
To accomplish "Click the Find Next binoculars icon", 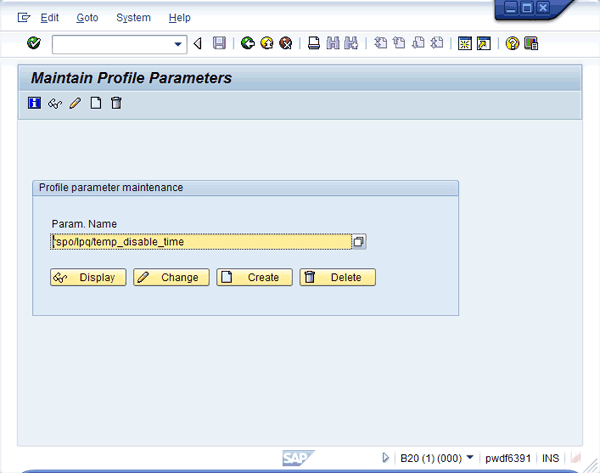I will coord(351,43).
